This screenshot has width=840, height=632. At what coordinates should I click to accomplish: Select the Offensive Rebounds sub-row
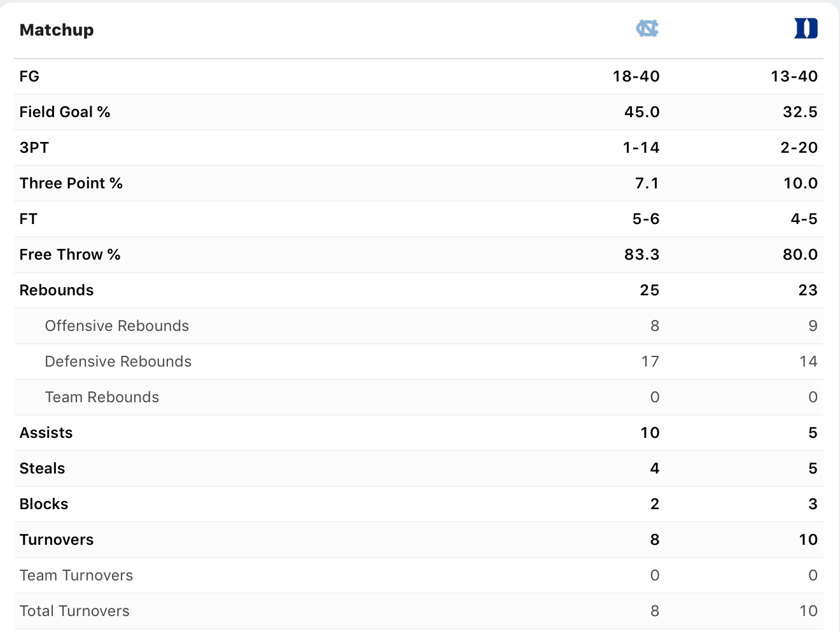click(x=419, y=326)
